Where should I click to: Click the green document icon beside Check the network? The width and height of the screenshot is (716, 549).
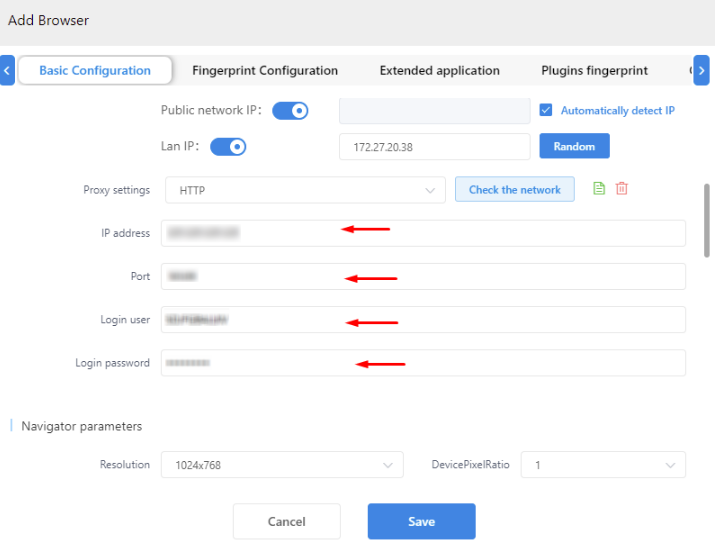point(599,188)
